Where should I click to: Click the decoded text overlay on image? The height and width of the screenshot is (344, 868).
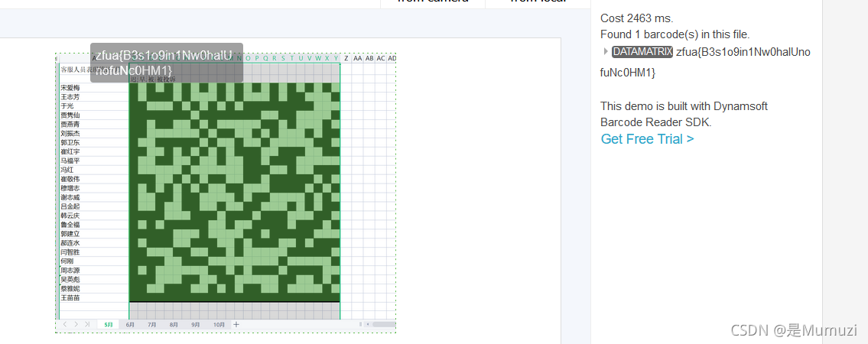(167, 63)
